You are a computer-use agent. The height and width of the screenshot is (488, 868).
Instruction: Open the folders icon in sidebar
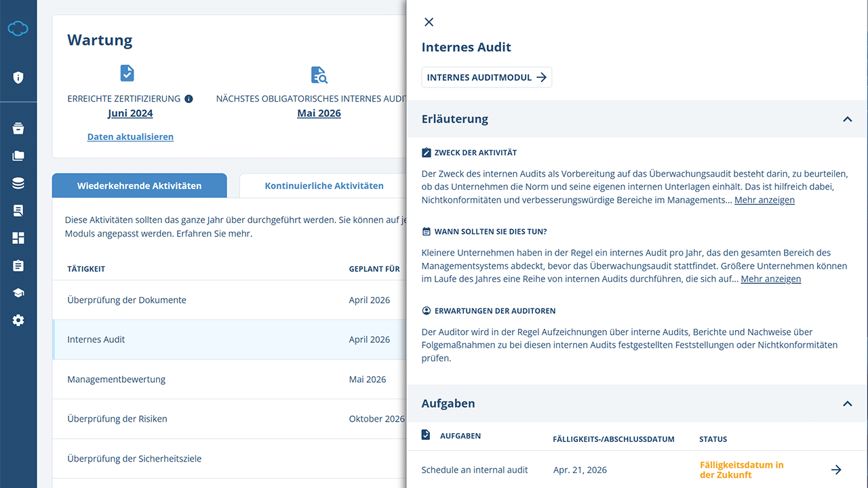pos(18,156)
